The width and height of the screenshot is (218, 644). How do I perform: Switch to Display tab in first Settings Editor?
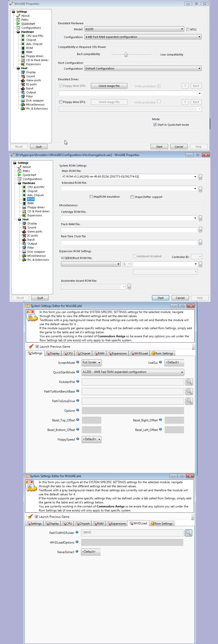coord(53,353)
